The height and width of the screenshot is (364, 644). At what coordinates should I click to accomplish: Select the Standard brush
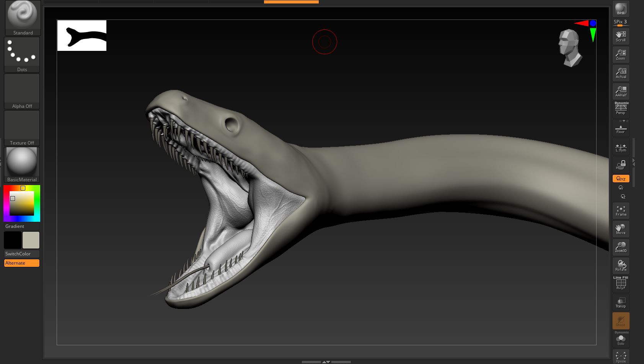[x=22, y=16]
